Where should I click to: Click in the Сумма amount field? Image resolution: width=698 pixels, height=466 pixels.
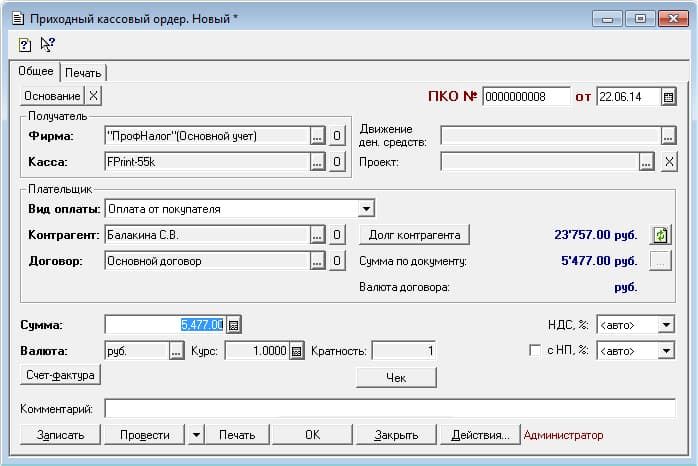[166, 325]
